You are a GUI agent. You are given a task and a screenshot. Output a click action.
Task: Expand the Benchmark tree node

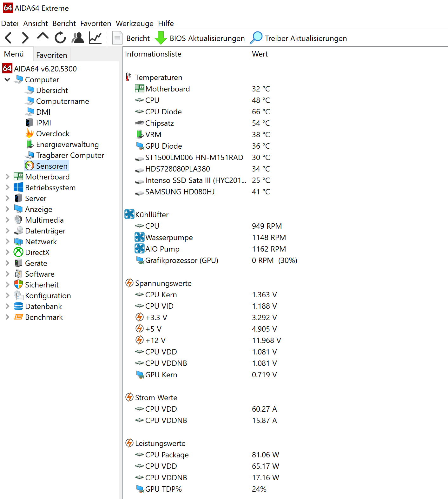(x=7, y=317)
